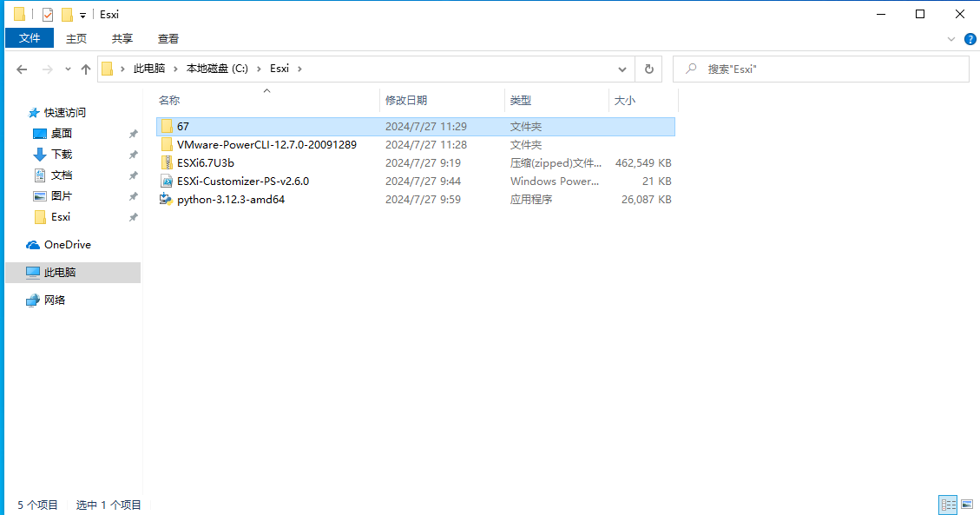Switch to the 查看 ribbon tab
The width and height of the screenshot is (980, 515).
[168, 39]
